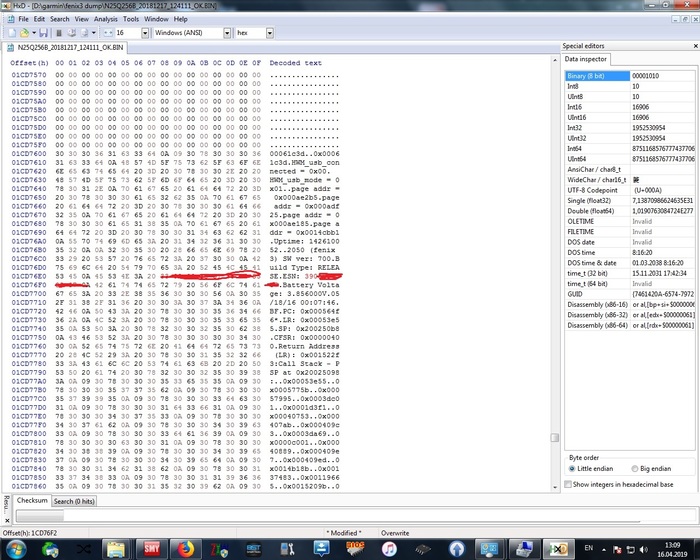The height and width of the screenshot is (560, 700).
Task: Click the hex view scrollbar down arrow
Action: click(x=555, y=487)
